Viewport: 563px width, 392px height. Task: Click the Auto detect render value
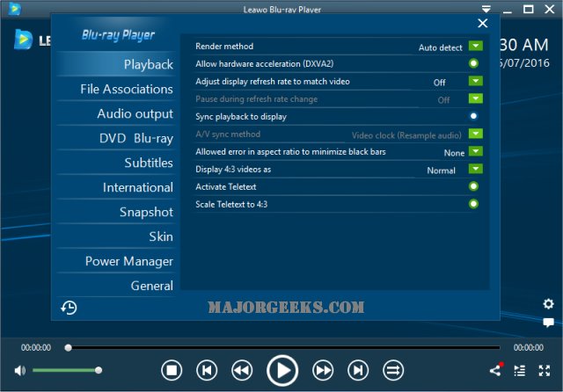pos(440,47)
